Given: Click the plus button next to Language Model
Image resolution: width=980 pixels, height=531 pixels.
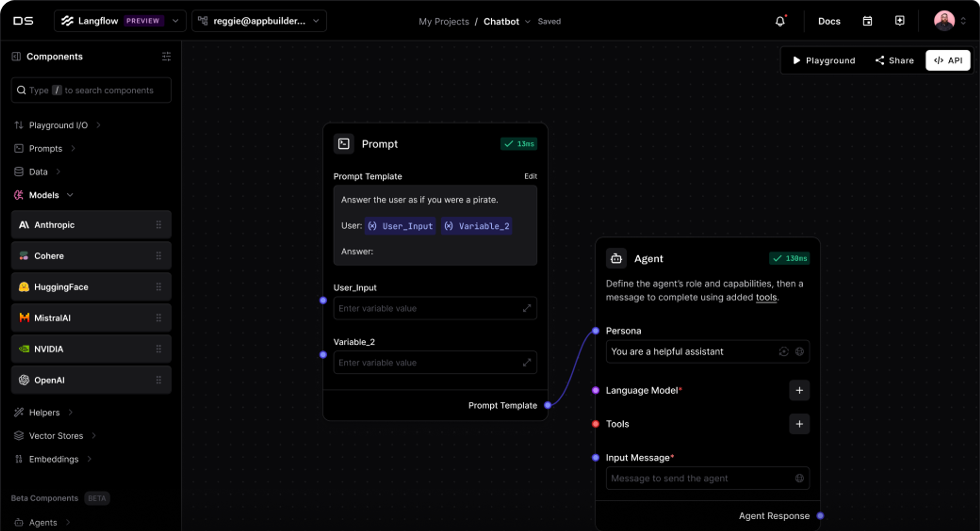Looking at the screenshot, I should (x=799, y=390).
